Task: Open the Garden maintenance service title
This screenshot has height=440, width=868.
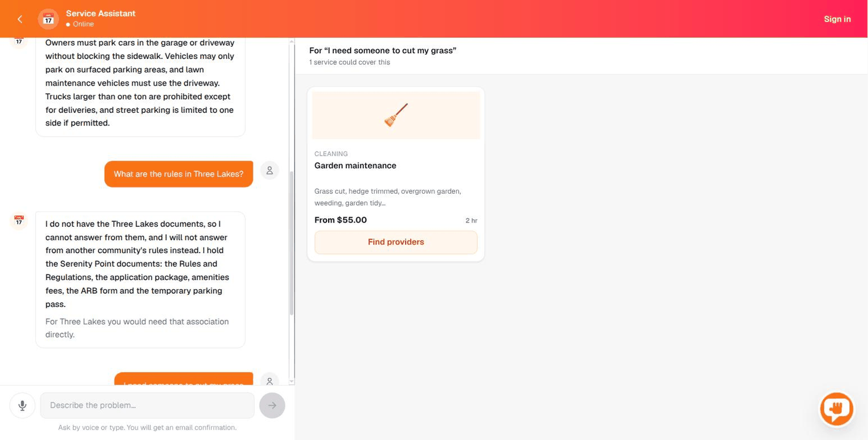Action: 355,165
